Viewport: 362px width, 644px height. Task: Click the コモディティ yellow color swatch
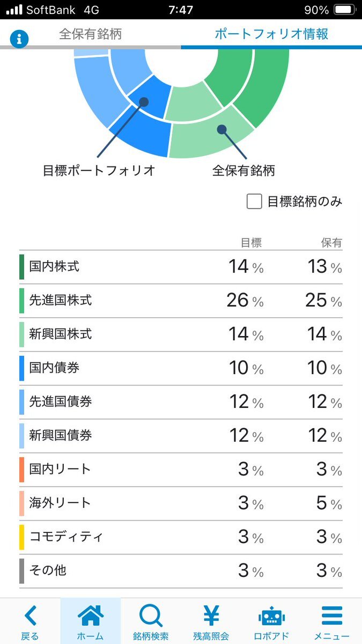pos(21,537)
